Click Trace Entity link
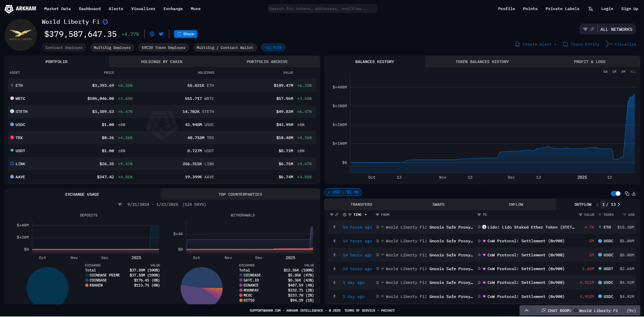 (581, 44)
